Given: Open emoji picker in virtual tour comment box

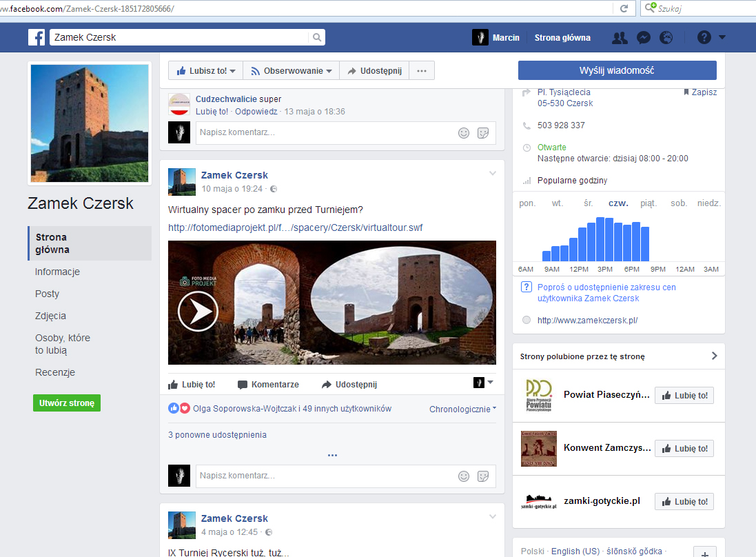Looking at the screenshot, I should click(464, 476).
